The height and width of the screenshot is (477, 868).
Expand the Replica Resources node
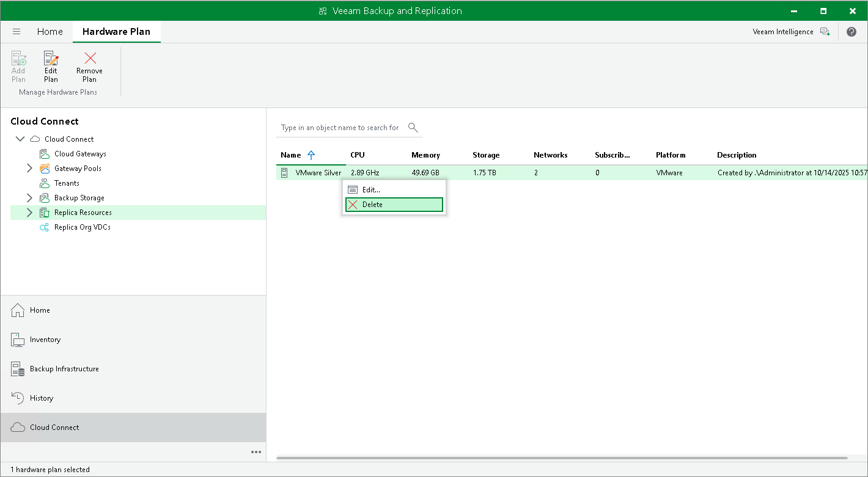pos(29,213)
